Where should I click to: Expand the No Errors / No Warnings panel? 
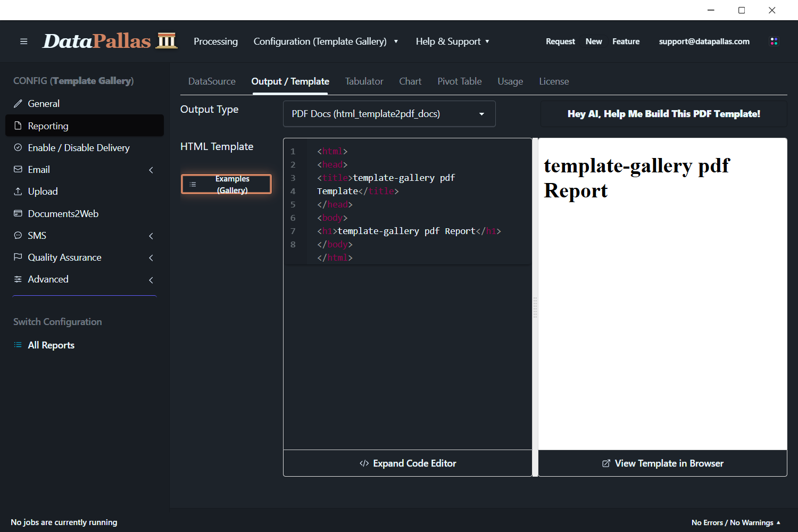click(x=736, y=522)
